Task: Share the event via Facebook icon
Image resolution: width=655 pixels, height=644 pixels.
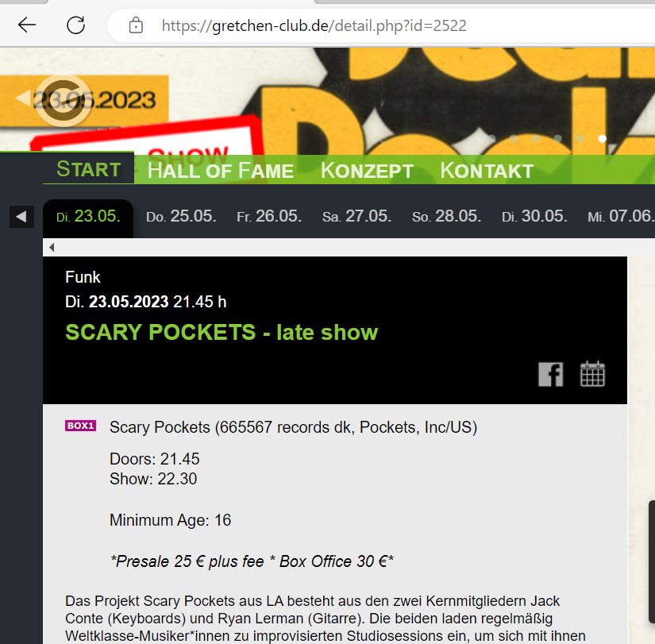Action: click(550, 373)
